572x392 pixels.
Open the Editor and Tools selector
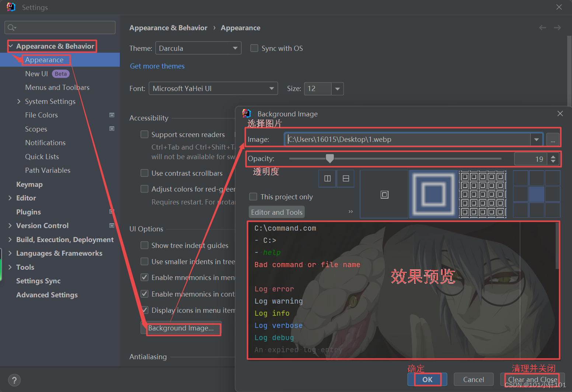[276, 212]
